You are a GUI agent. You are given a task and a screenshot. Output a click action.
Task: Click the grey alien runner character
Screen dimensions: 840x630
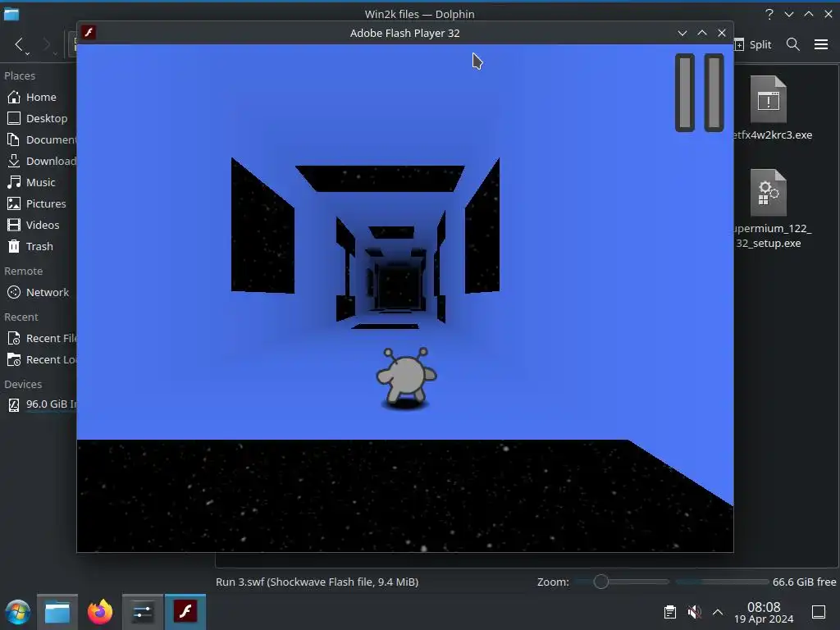click(x=406, y=377)
